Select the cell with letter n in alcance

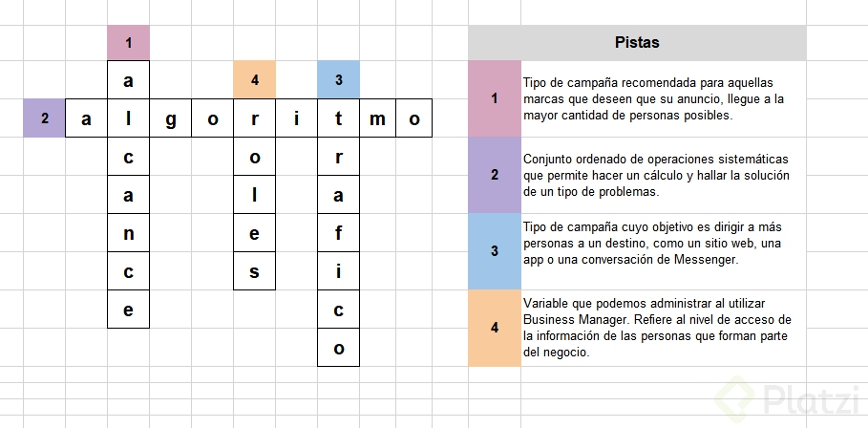pos(128,232)
